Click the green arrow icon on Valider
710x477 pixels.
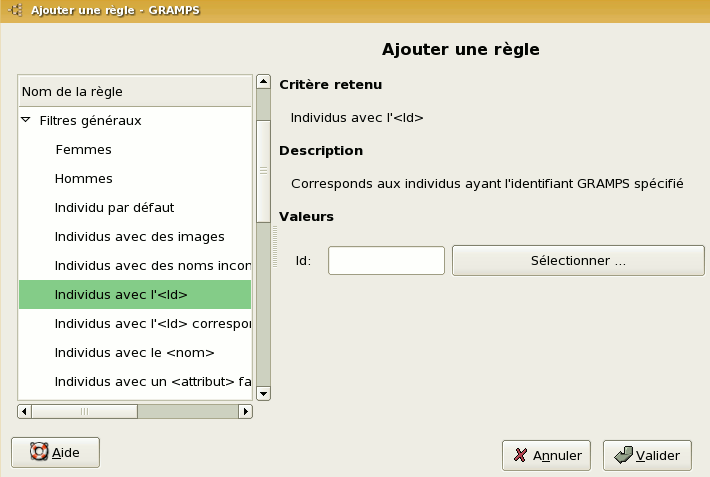[x=622, y=455]
